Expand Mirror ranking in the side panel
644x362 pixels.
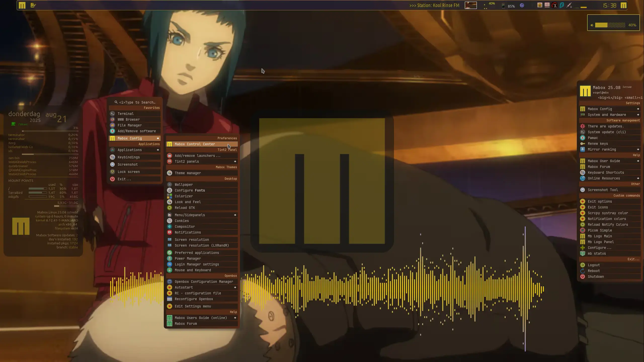coord(638,149)
